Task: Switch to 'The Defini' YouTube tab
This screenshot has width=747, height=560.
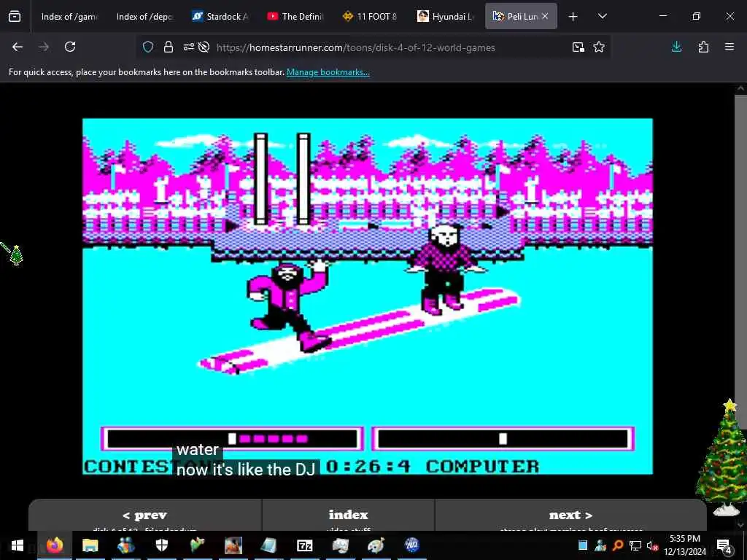Action: pyautogui.click(x=295, y=17)
